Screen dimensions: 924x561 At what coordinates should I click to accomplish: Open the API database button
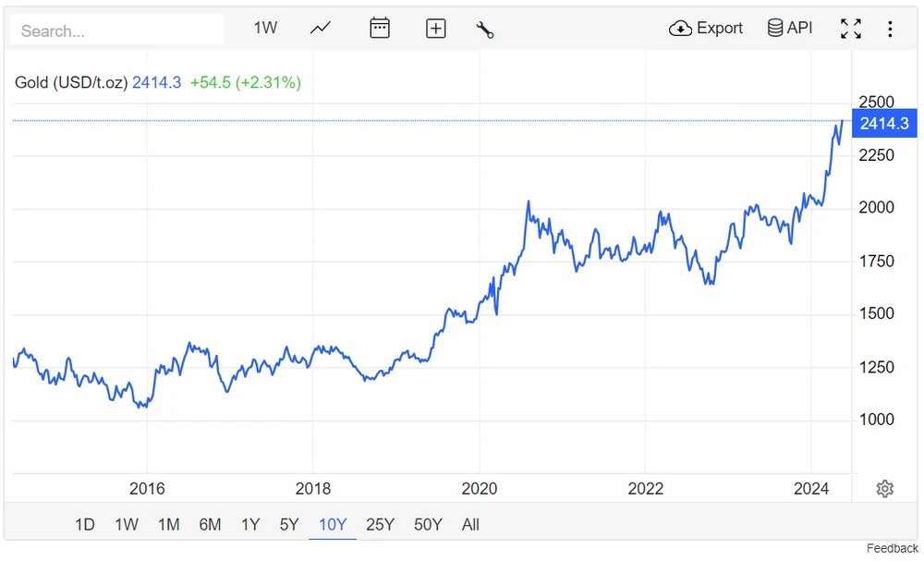point(790,28)
